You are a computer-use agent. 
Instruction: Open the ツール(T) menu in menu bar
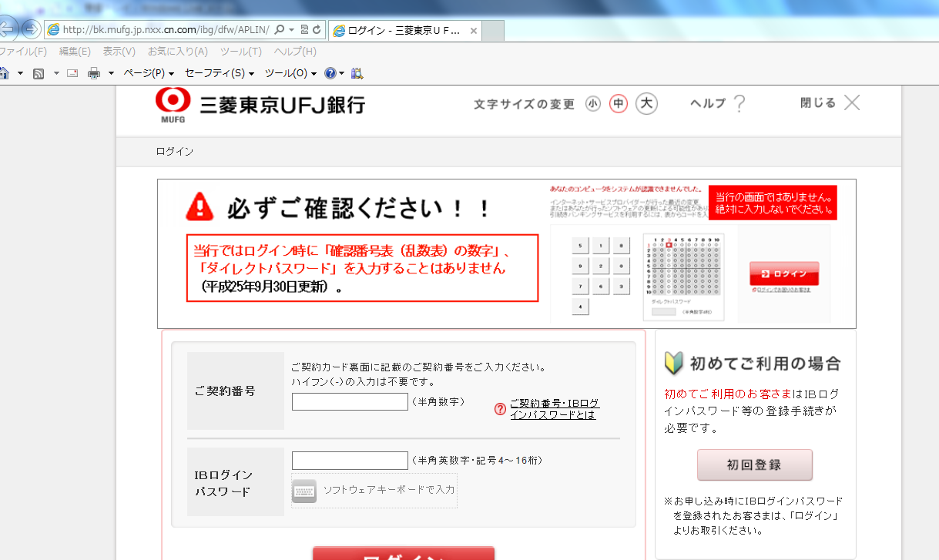241,52
